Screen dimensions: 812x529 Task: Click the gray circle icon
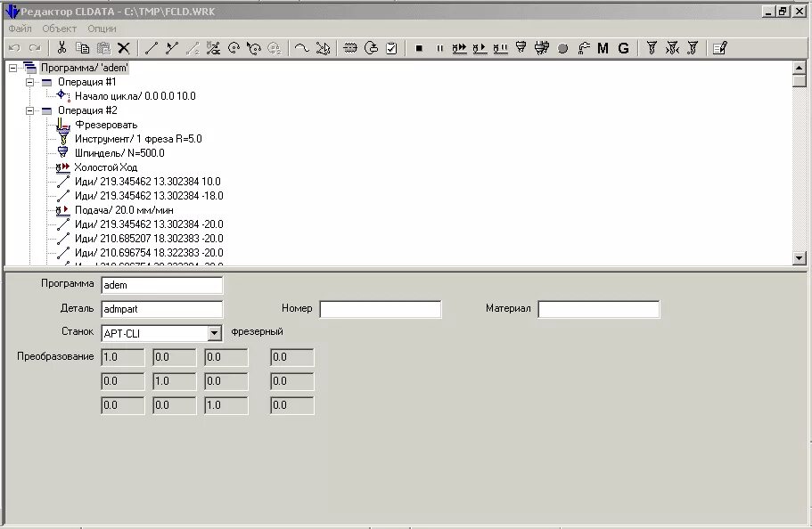(x=563, y=48)
